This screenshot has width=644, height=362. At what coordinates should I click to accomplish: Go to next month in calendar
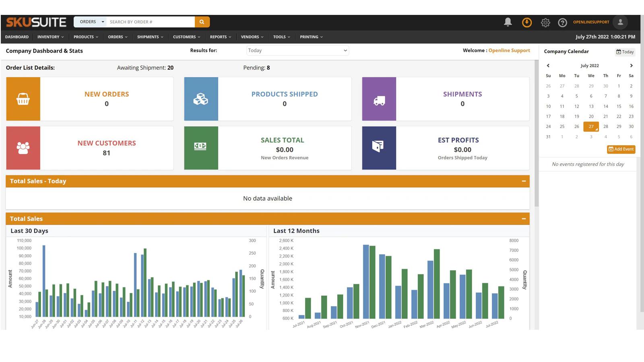coord(631,66)
